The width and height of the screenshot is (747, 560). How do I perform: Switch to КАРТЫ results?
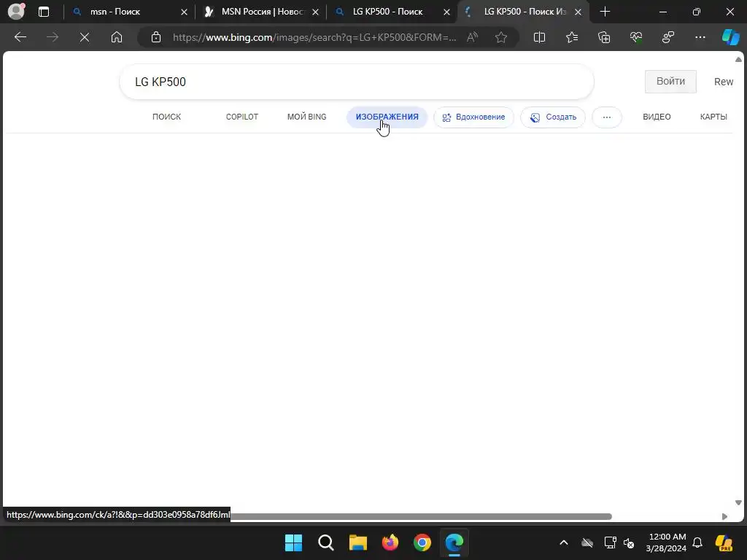(x=713, y=117)
